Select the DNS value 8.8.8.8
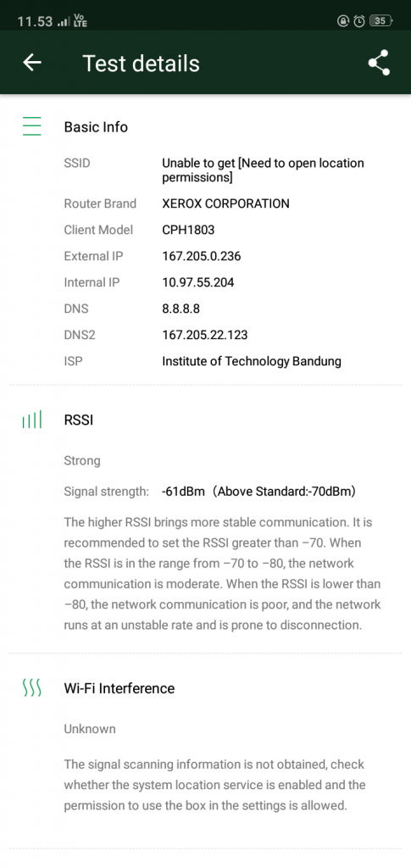 (181, 309)
